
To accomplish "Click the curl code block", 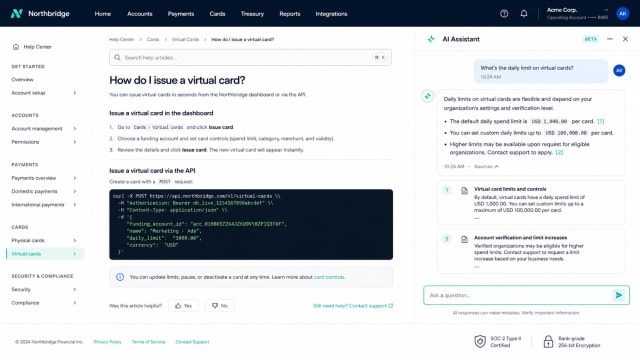I will (x=251, y=224).
